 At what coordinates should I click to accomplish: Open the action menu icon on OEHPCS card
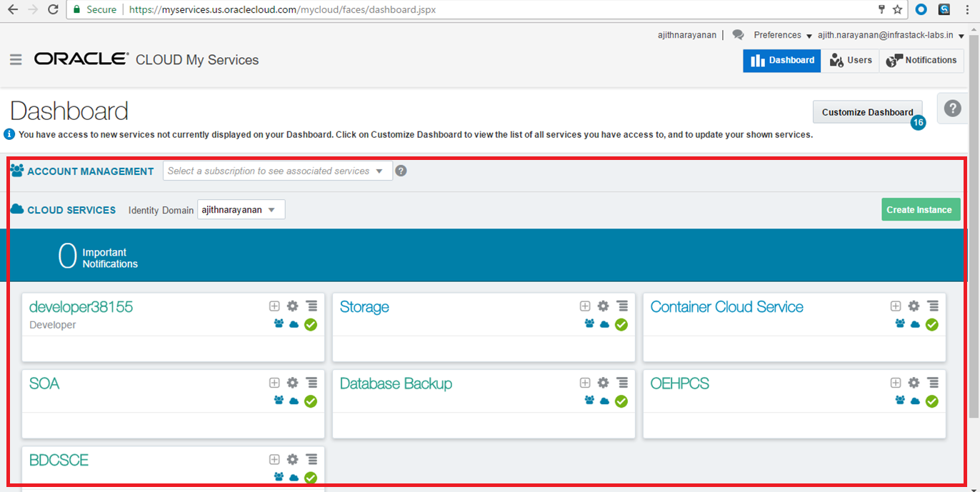[x=933, y=383]
